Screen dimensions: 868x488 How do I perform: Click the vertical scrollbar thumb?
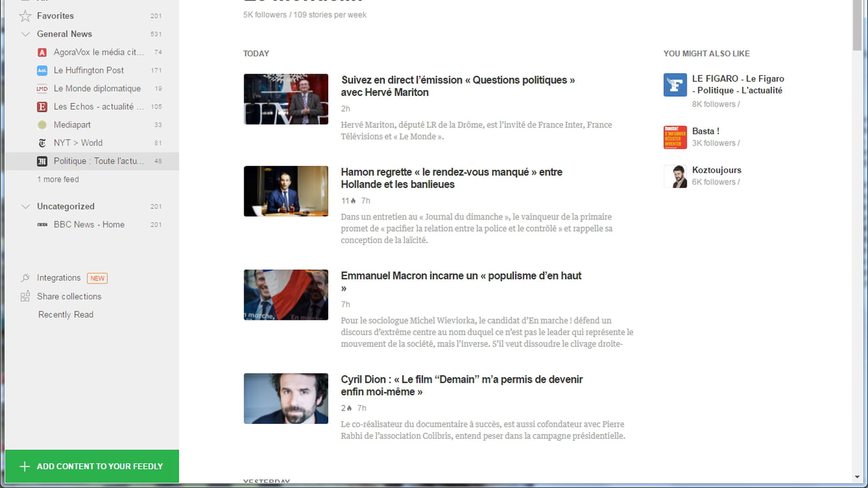(x=857, y=25)
